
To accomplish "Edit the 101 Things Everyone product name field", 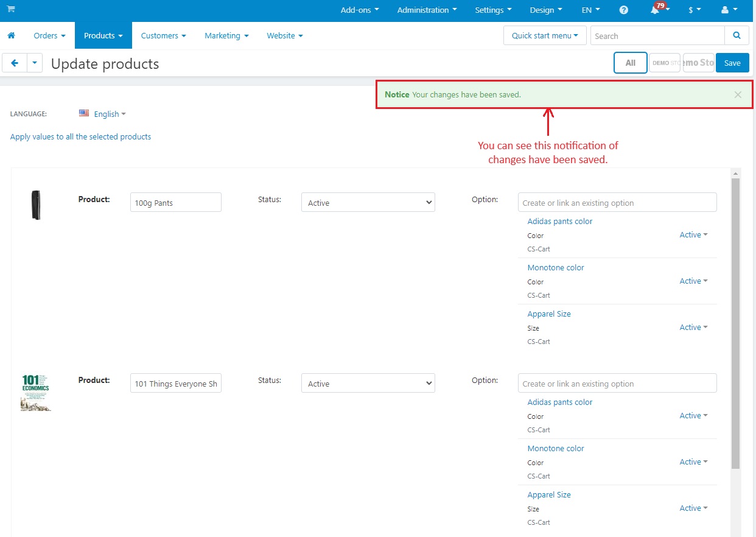I will click(x=176, y=384).
